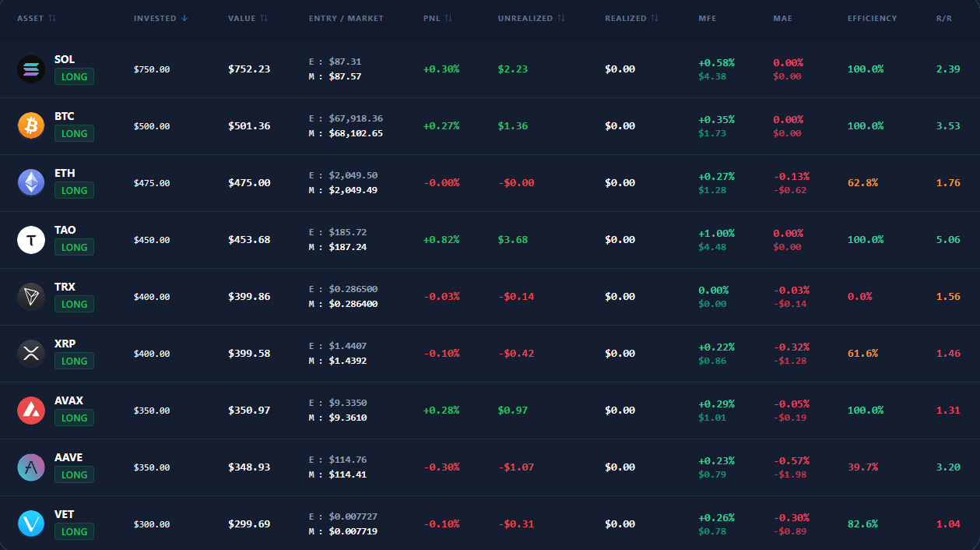This screenshot has height=550, width=980.
Task: Click the BTC bitcoin icon
Action: coord(31,126)
